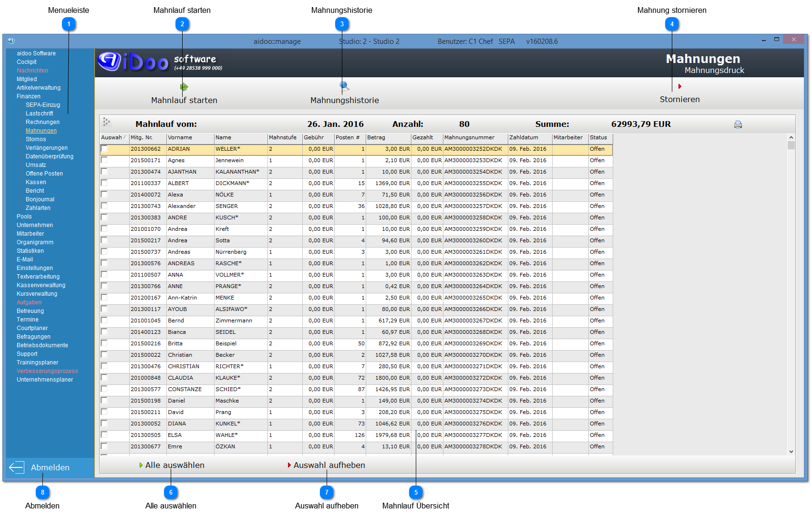
Task: Click the grid options icon beside Mahnlauf vom
Action: coord(106,122)
